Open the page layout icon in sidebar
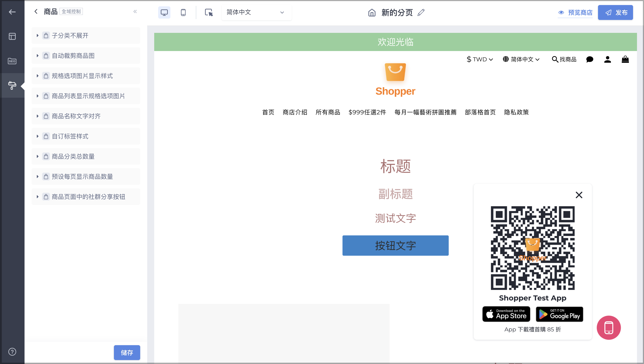 click(x=12, y=37)
